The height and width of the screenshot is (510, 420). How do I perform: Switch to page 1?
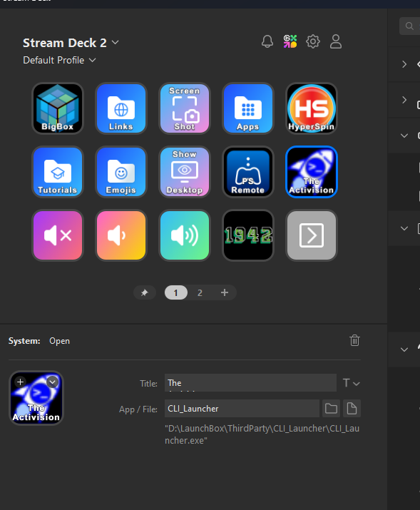tap(176, 292)
